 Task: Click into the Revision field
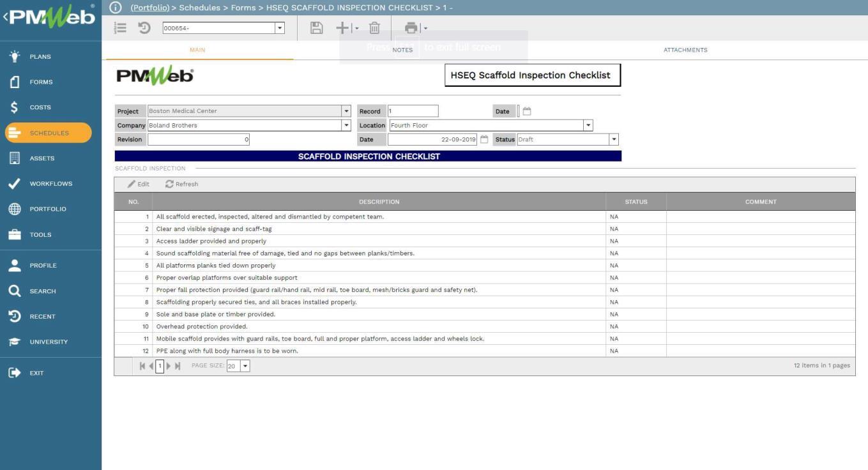(x=199, y=139)
